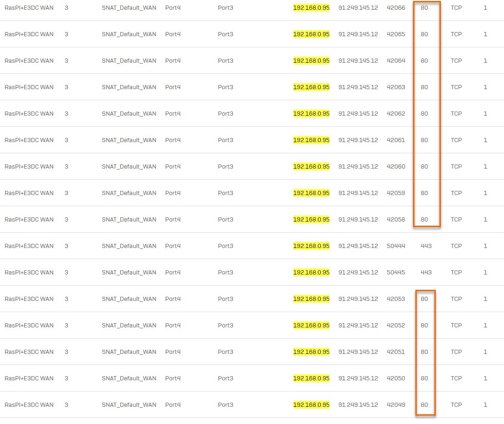Click destination port 443 in 50445 row
The width and height of the screenshot is (504, 424).
426,273
